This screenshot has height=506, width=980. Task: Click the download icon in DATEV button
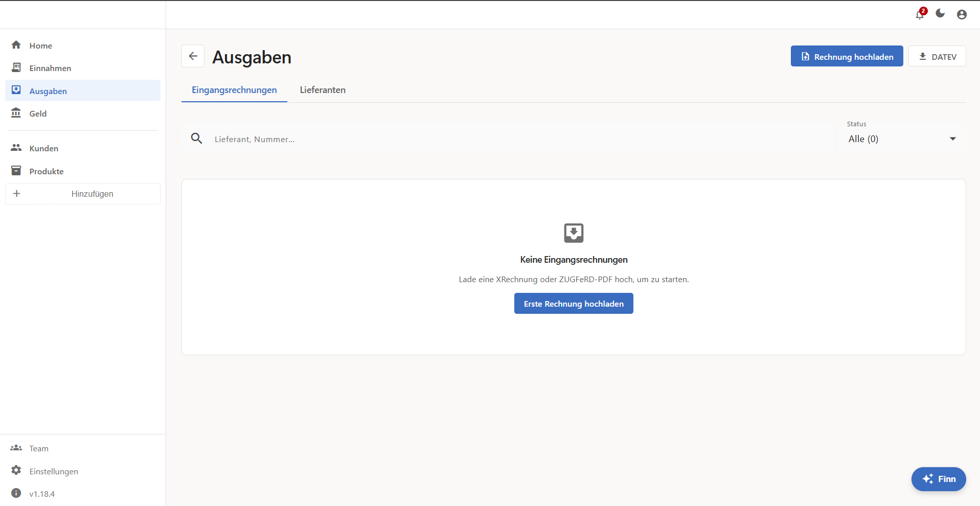[x=923, y=56]
